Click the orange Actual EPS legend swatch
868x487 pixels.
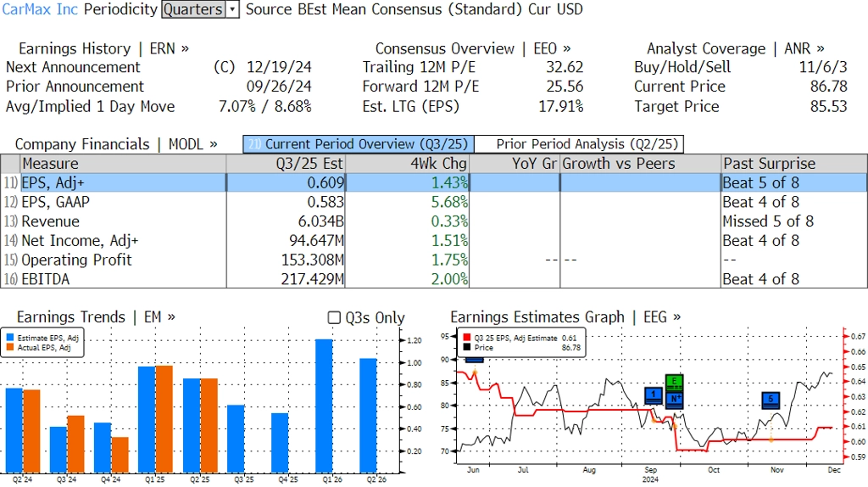click(x=10, y=348)
